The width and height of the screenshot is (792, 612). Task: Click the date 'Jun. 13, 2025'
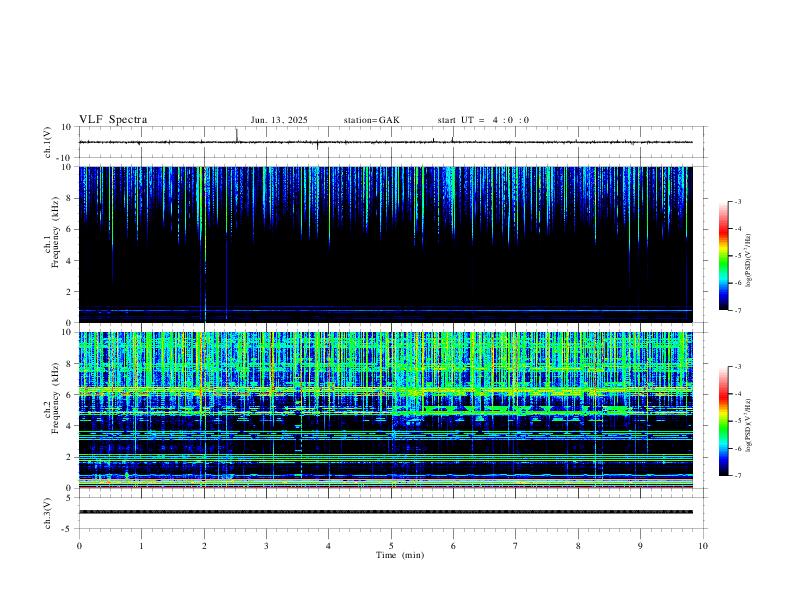[x=279, y=120]
